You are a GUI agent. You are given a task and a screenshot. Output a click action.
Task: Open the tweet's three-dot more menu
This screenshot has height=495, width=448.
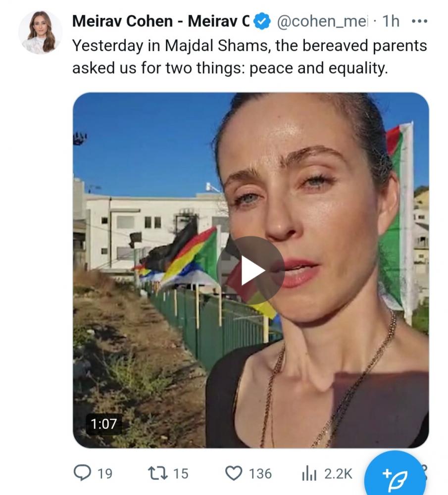(420, 21)
